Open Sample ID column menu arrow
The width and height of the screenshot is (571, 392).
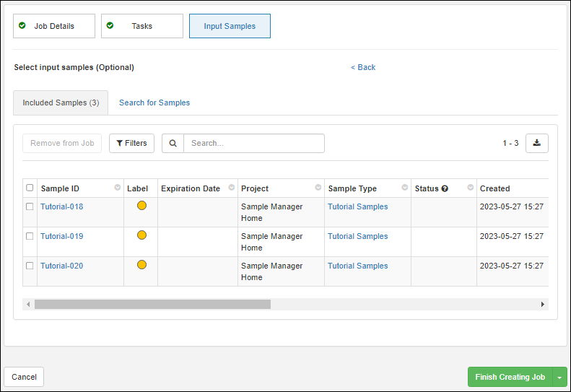pos(117,188)
